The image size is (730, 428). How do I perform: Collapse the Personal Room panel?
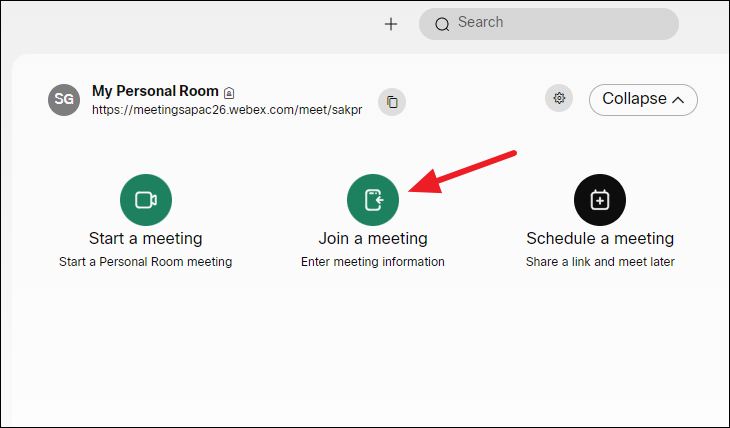pos(643,100)
